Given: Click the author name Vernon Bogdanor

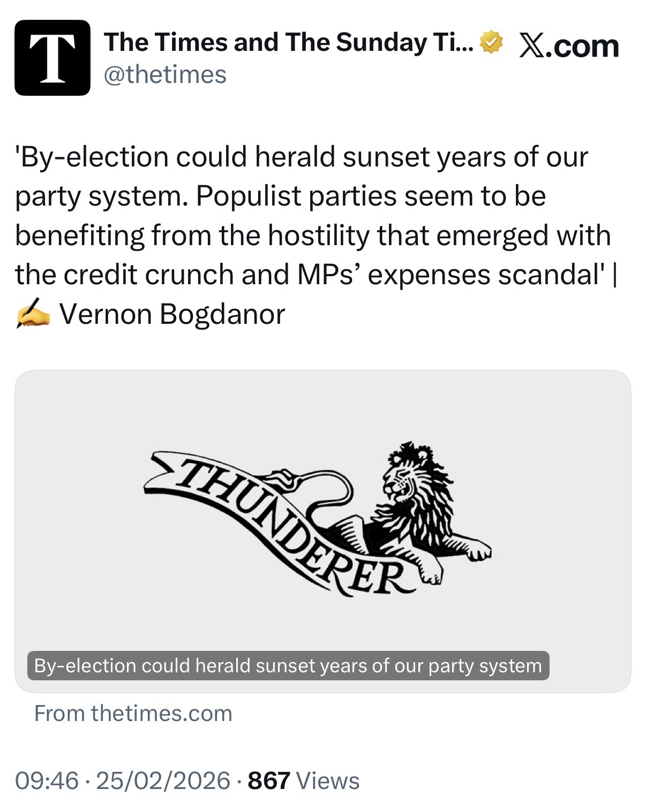Looking at the screenshot, I should click(172, 314).
